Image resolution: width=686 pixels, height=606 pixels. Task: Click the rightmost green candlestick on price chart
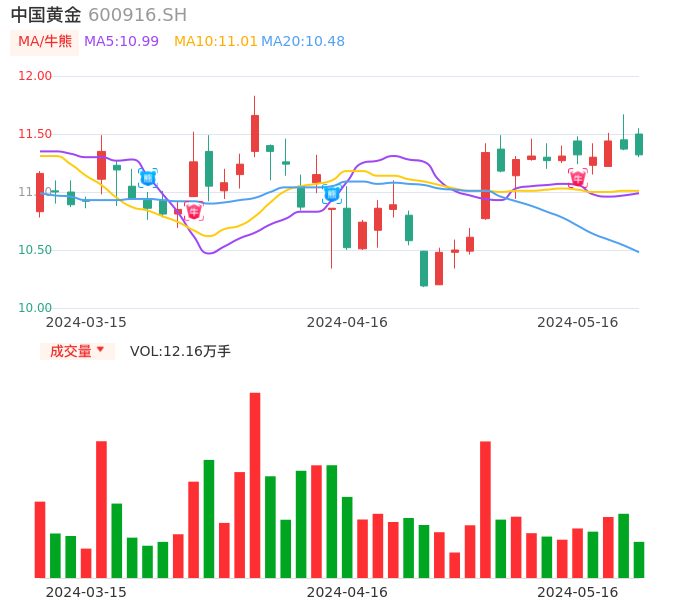pyautogui.click(x=639, y=144)
